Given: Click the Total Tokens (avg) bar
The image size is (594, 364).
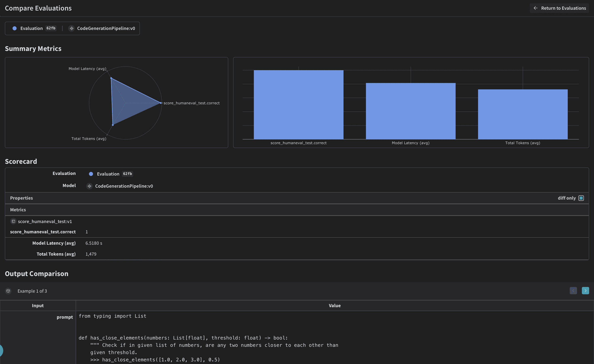Looking at the screenshot, I should 523,114.
